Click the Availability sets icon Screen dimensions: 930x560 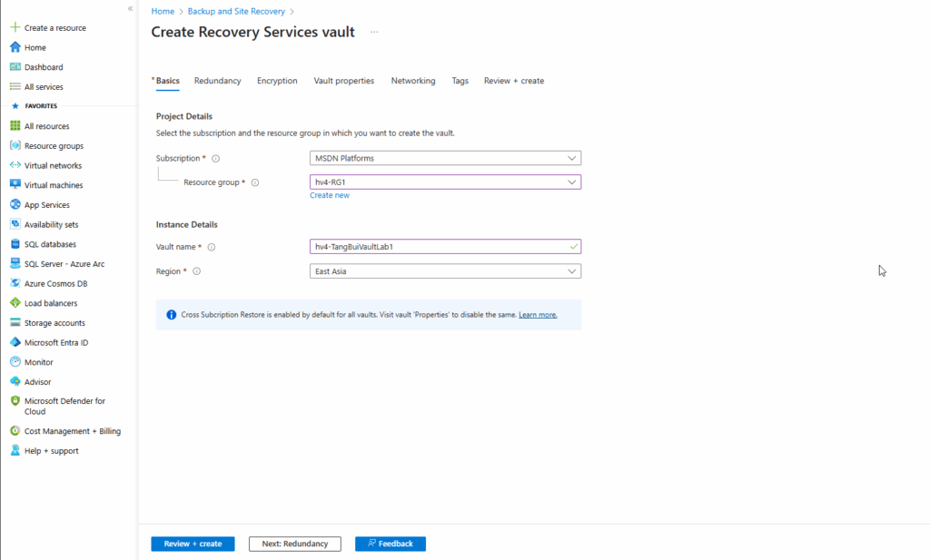(x=15, y=224)
